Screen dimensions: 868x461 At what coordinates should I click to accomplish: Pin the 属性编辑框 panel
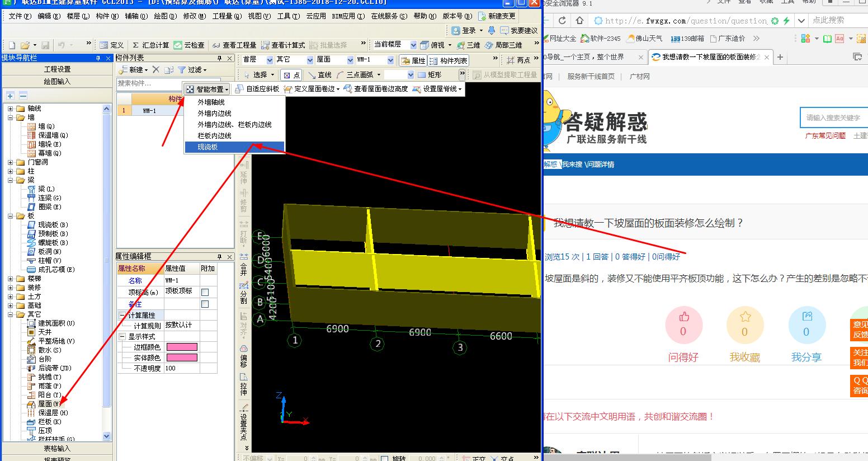click(x=220, y=257)
